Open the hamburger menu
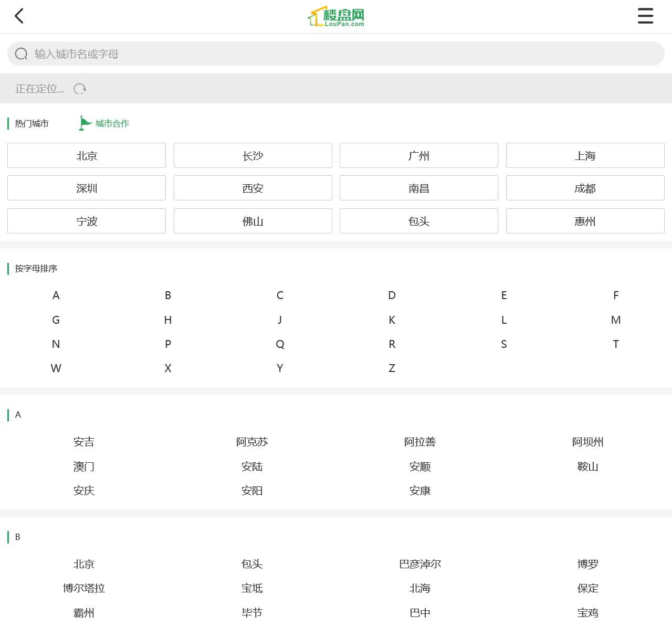The height and width of the screenshot is (627, 672). tap(645, 16)
